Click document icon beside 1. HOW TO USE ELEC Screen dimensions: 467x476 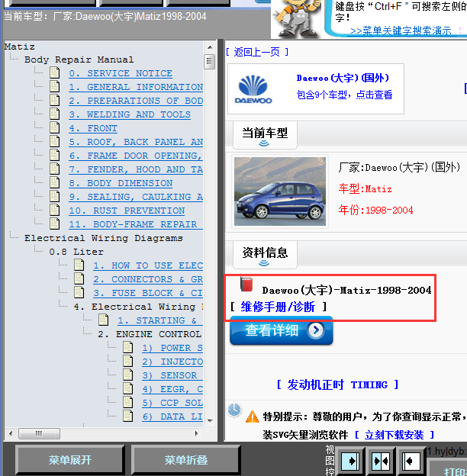click(x=79, y=265)
